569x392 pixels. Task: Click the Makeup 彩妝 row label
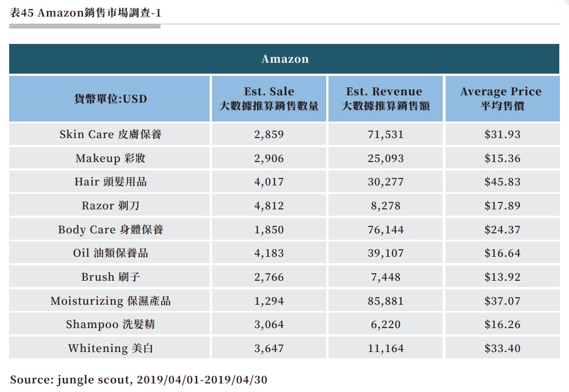pos(109,158)
